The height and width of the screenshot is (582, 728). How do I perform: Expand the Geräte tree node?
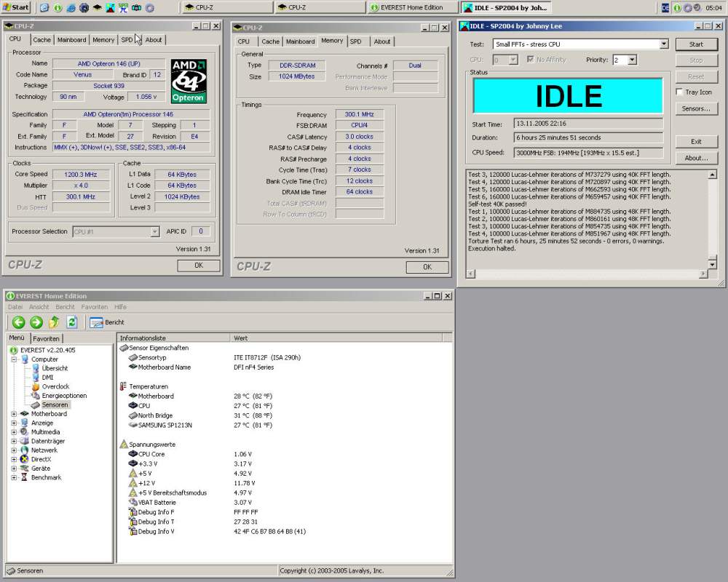click(14, 469)
